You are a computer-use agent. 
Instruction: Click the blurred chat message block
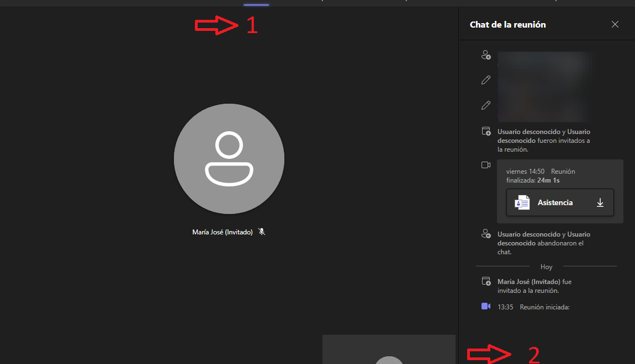543,87
